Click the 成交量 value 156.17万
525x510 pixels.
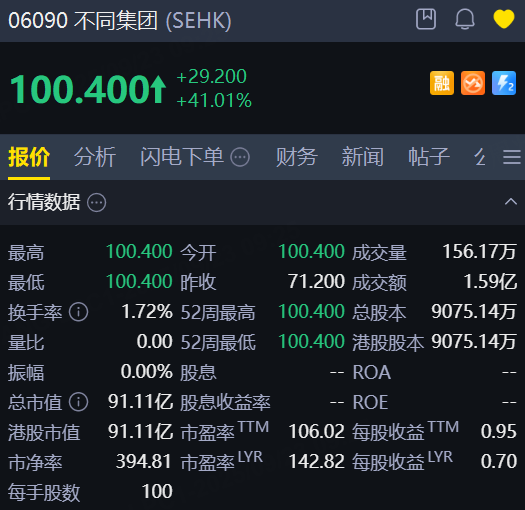(479, 252)
